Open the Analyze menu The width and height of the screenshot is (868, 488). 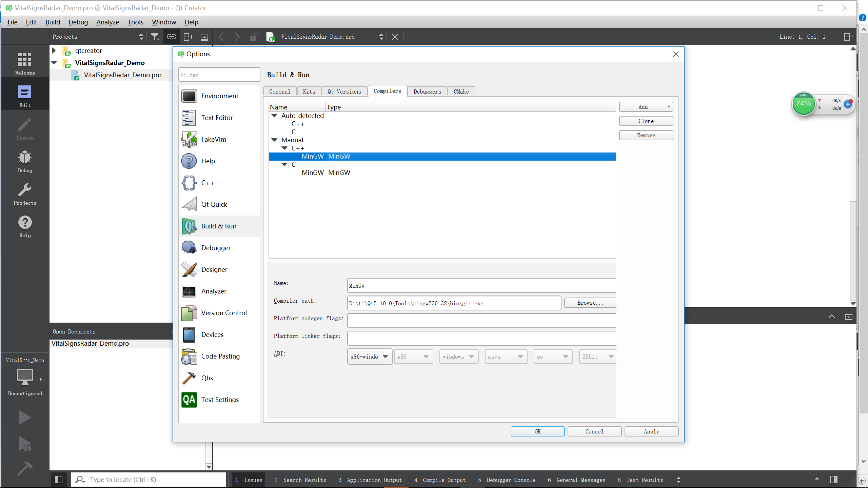click(x=107, y=22)
